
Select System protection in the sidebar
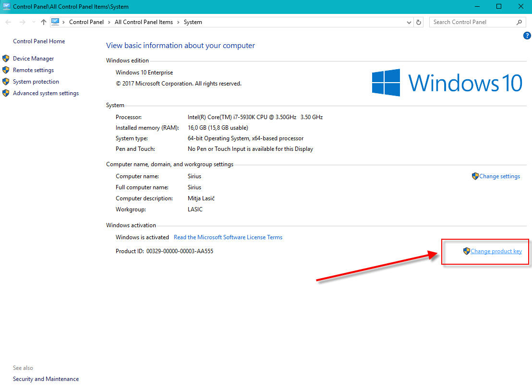36,82
